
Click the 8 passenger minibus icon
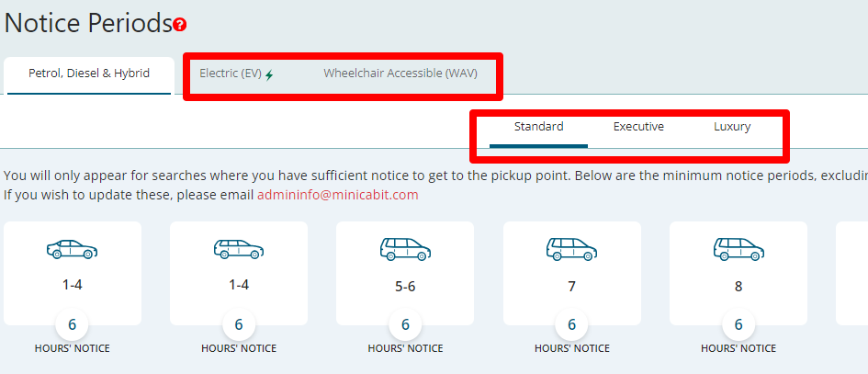click(x=738, y=249)
